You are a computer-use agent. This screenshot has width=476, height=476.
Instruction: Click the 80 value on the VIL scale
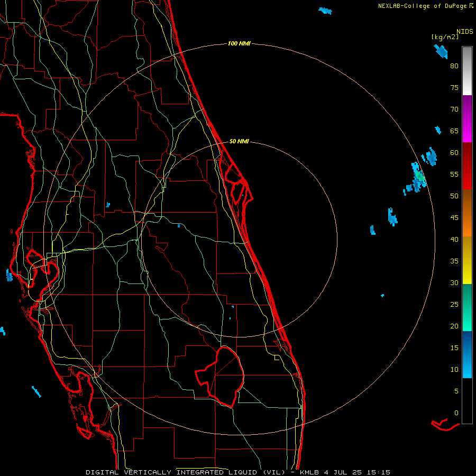tap(454, 66)
